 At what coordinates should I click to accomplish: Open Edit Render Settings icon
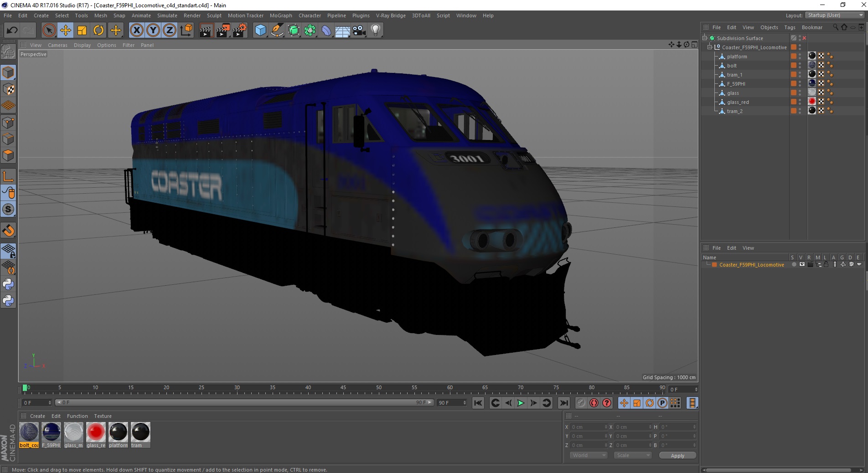[239, 31]
